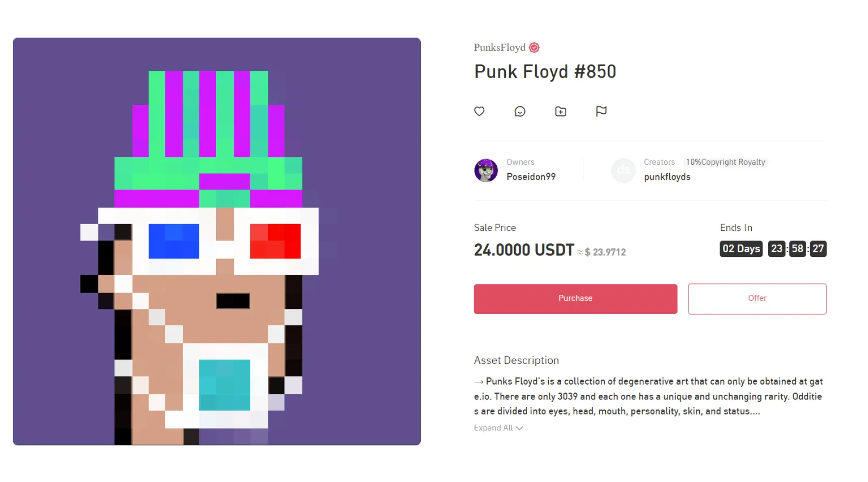Expand the full asset description
The width and height of the screenshot is (868, 482).
click(493, 428)
